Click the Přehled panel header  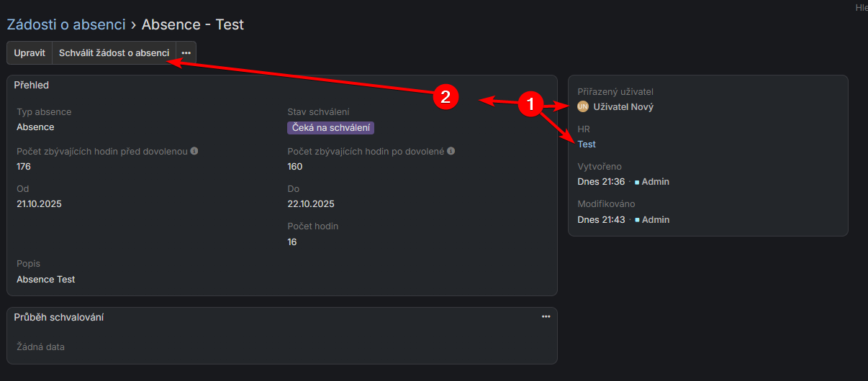coord(32,86)
